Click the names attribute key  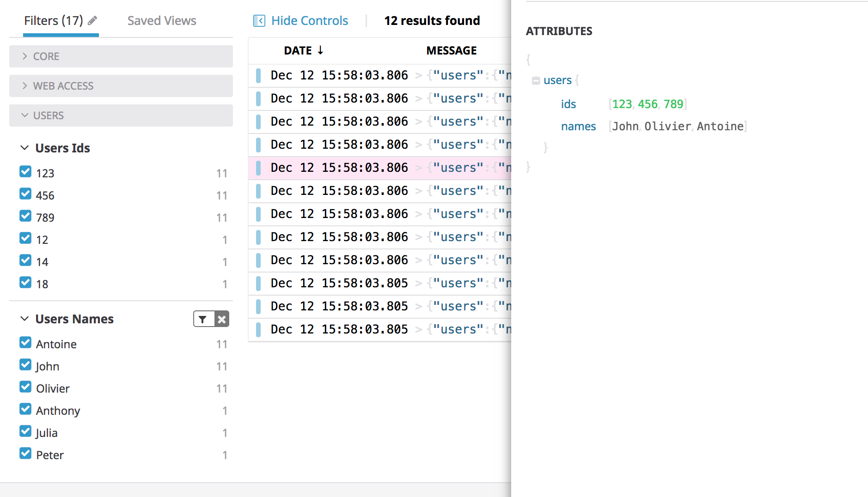pyautogui.click(x=578, y=127)
